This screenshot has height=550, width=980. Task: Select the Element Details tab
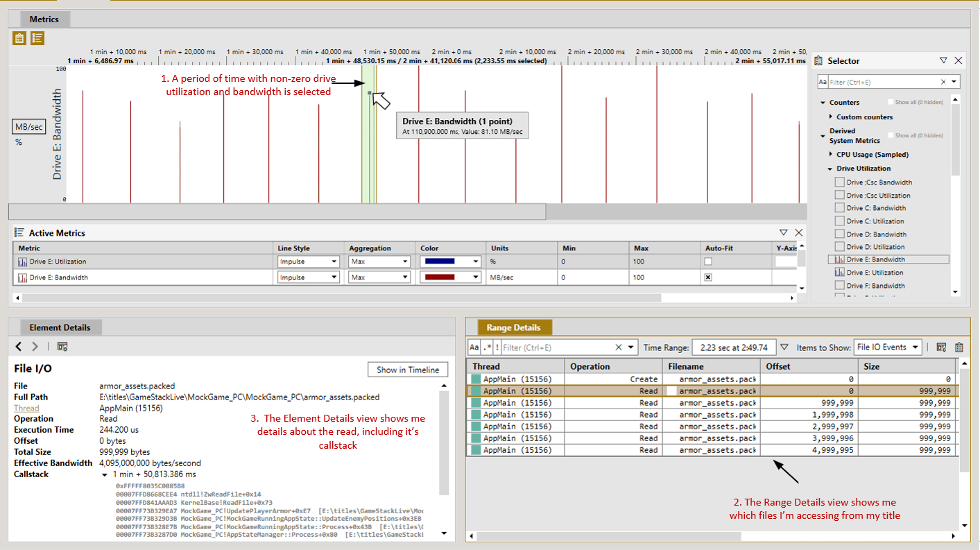(x=60, y=327)
